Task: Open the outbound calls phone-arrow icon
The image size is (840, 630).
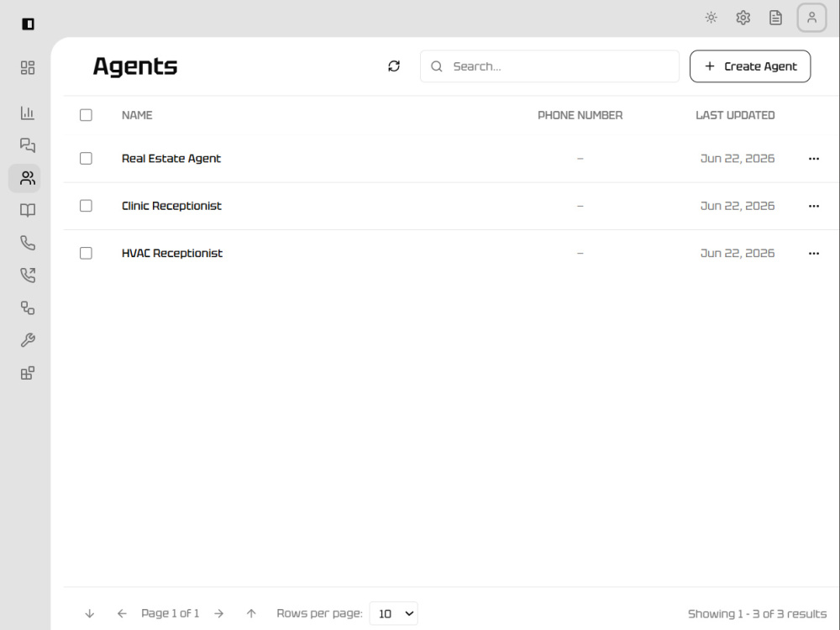Action: (x=28, y=276)
